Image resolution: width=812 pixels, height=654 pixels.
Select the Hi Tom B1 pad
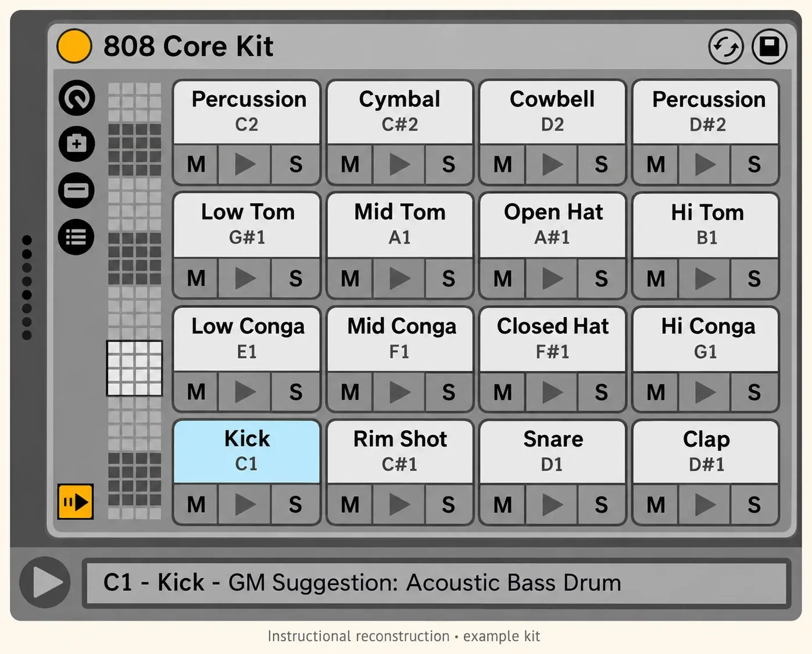[706, 225]
